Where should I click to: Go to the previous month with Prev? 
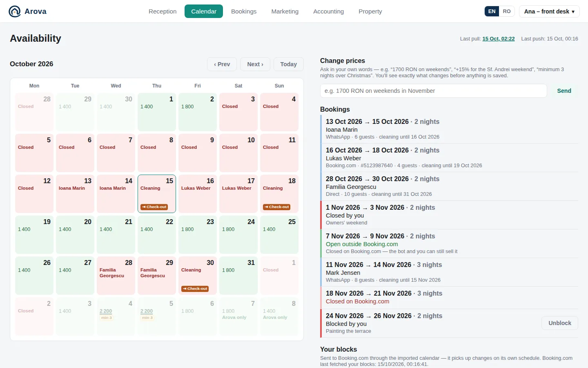222,64
